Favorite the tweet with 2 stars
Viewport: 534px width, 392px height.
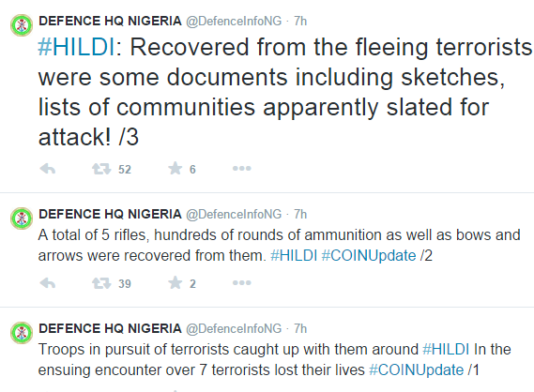click(x=175, y=283)
